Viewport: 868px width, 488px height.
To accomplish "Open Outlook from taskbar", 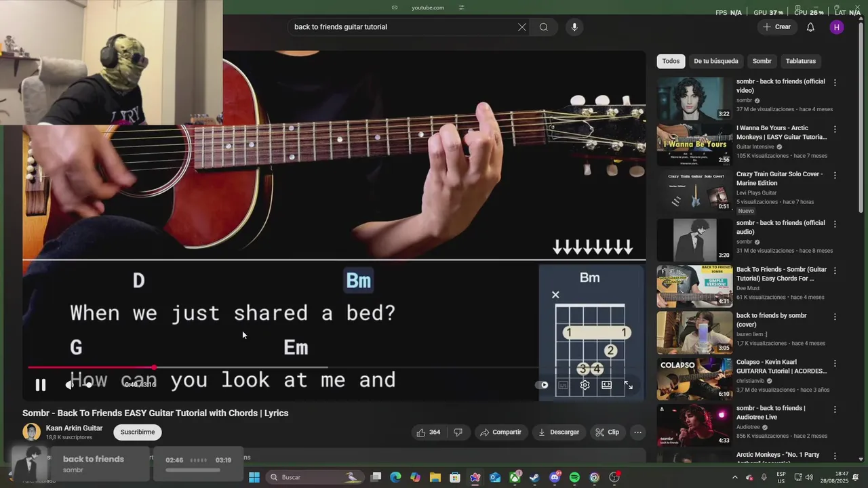I will [495, 477].
